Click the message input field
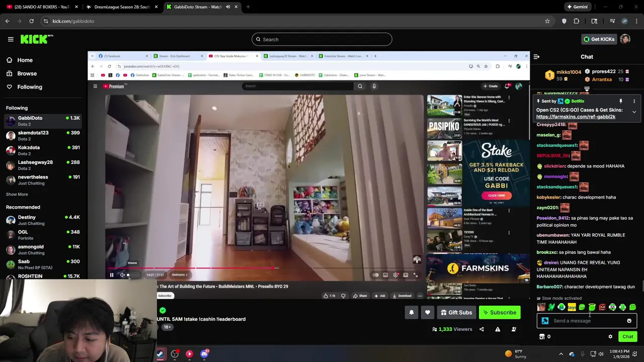 [587, 321]
